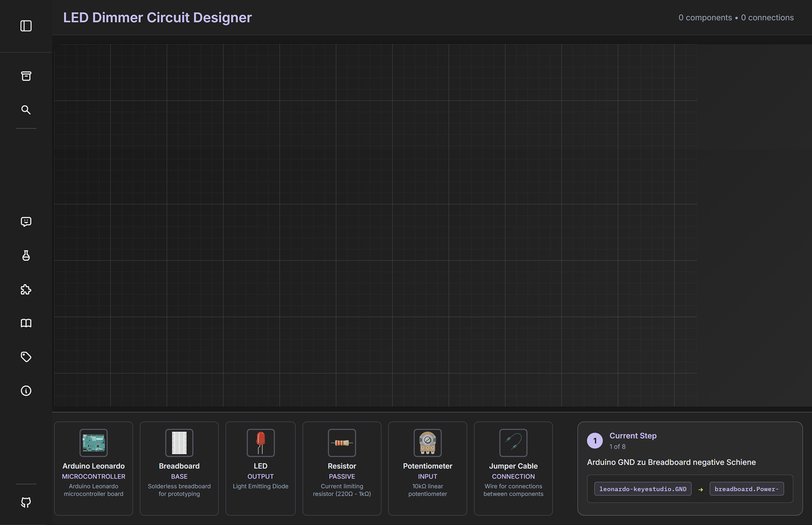812x525 pixels.
Task: Click the LED Dimmer Circuit Designer title
Action: click(157, 17)
